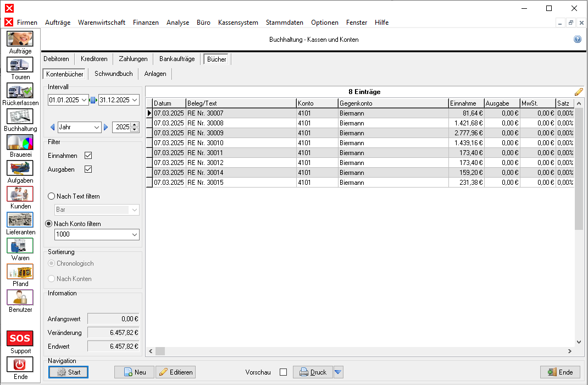
Task: Select the Brauerei module icon
Action: pos(20,142)
